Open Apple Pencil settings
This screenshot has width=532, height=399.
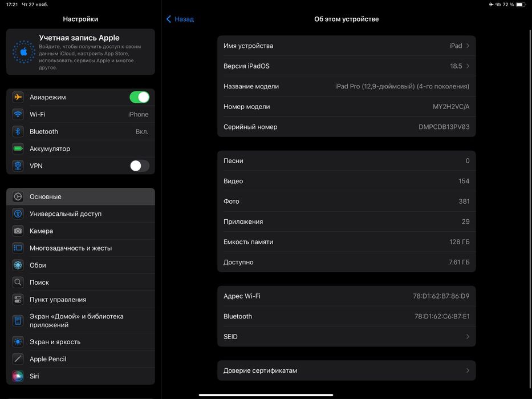[81, 359]
